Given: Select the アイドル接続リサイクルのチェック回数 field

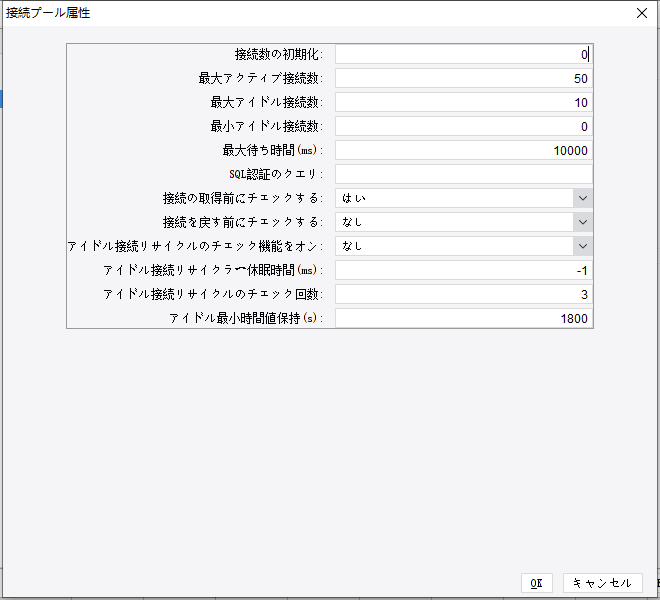Looking at the screenshot, I should (464, 294).
